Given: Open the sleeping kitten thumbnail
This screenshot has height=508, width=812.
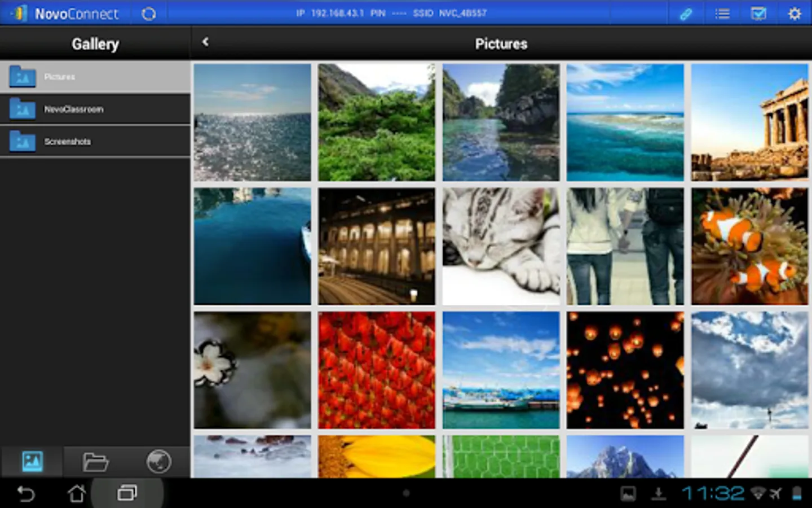Looking at the screenshot, I should (501, 246).
